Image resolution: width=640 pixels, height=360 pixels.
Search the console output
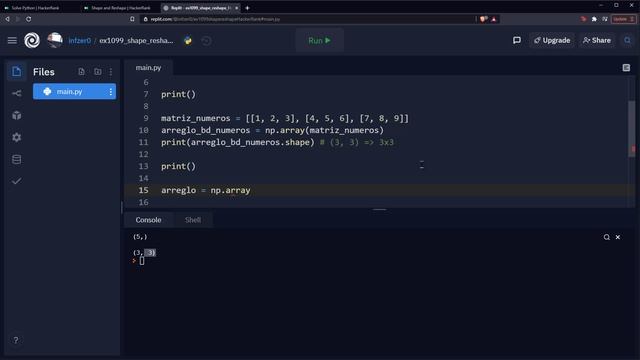point(607,237)
